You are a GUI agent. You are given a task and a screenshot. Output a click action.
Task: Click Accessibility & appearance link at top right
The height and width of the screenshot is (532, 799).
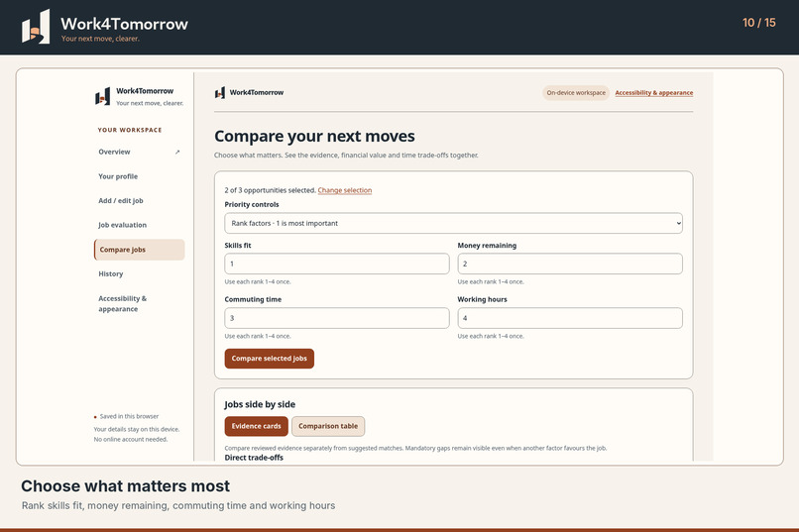[x=654, y=93]
